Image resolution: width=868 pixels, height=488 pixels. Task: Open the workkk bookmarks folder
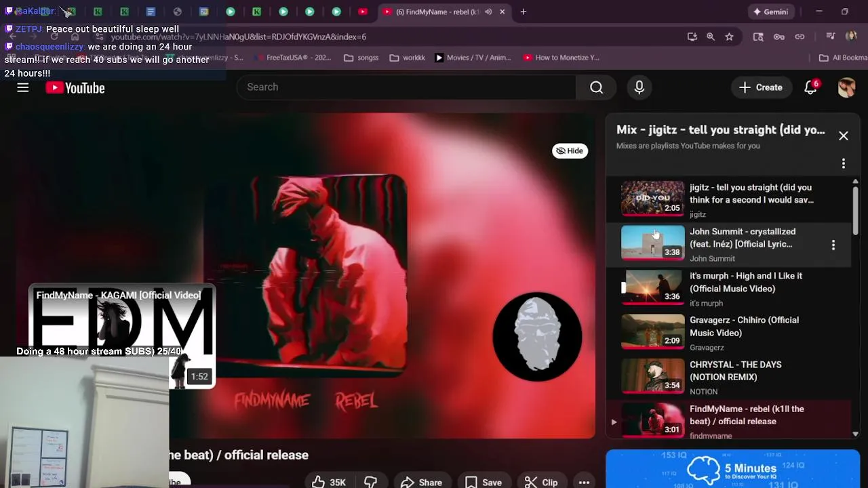[408, 58]
